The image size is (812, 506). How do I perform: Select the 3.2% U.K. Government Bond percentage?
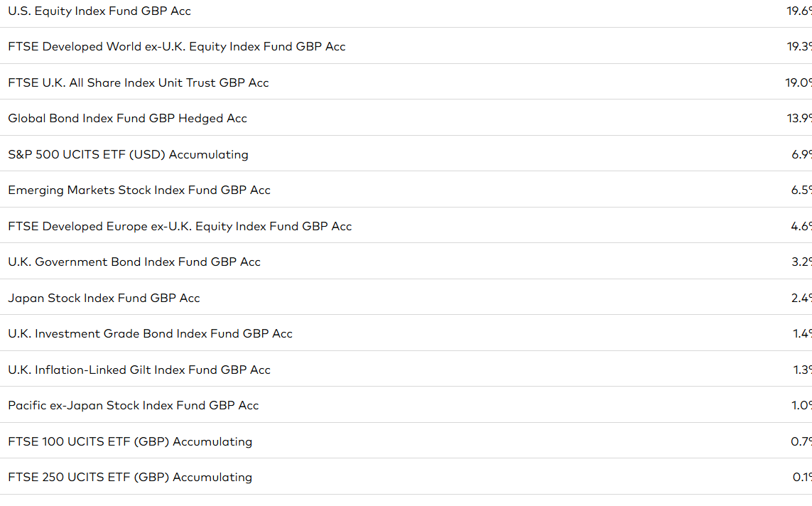801,262
